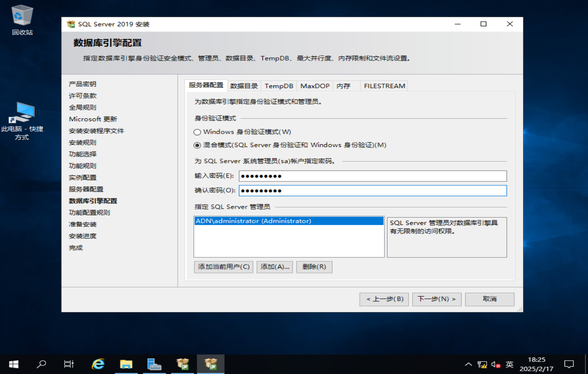Click 安装进度 step in the sidebar
588x374 pixels.
[82, 236]
